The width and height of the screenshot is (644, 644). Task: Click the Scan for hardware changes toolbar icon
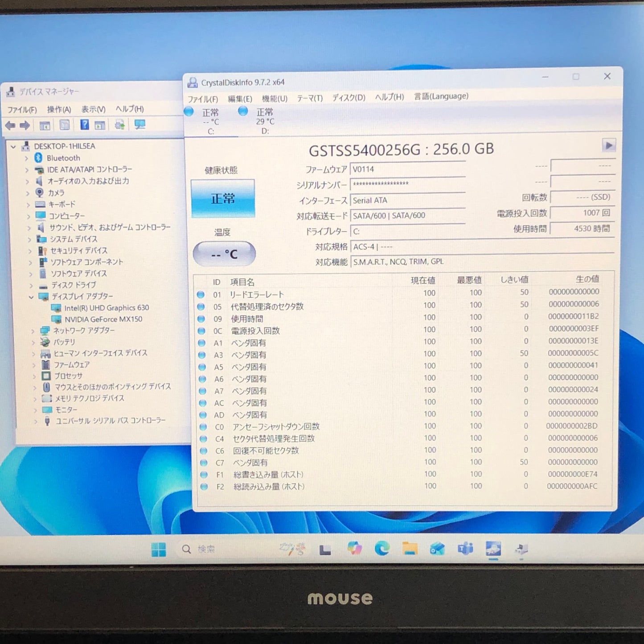(x=139, y=125)
